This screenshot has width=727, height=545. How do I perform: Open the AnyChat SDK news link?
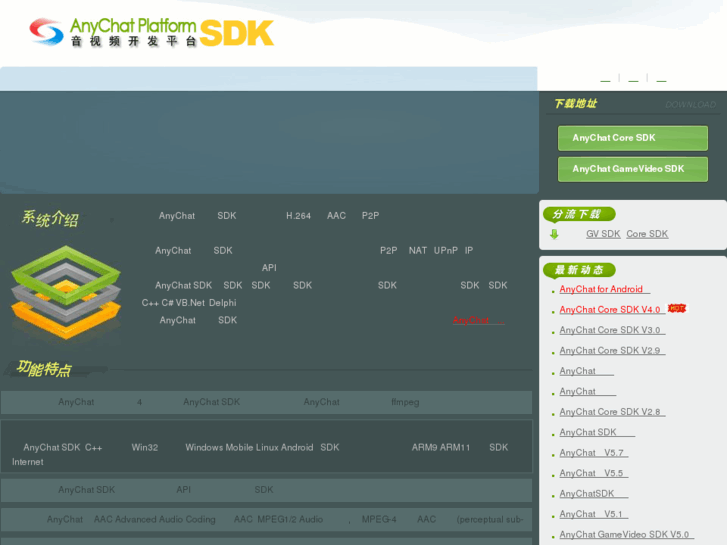point(597,432)
